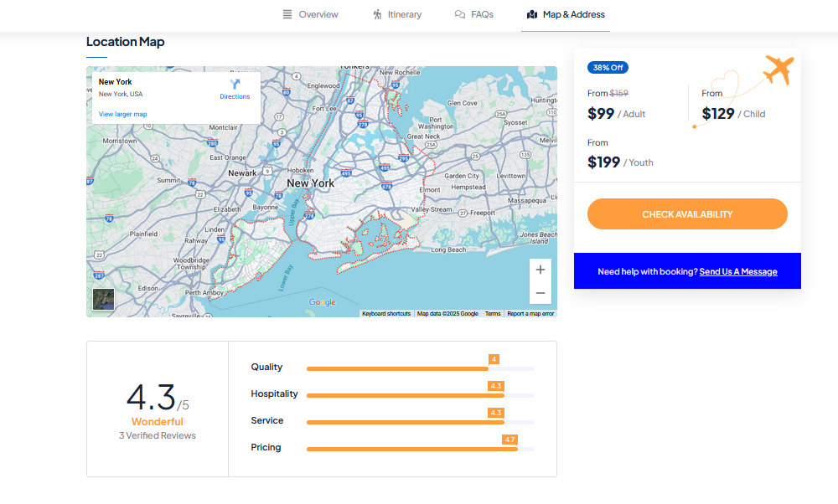Open View larger map link
The image size is (838, 504).
coord(122,114)
